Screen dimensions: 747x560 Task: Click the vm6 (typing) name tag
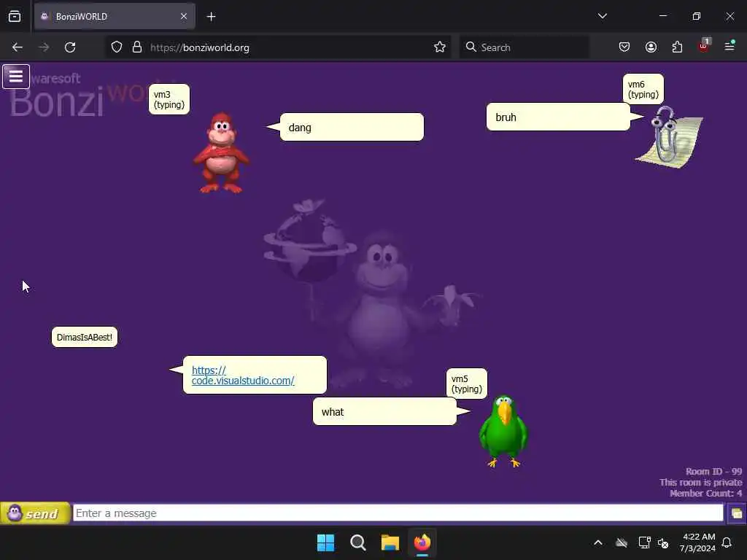643,89
